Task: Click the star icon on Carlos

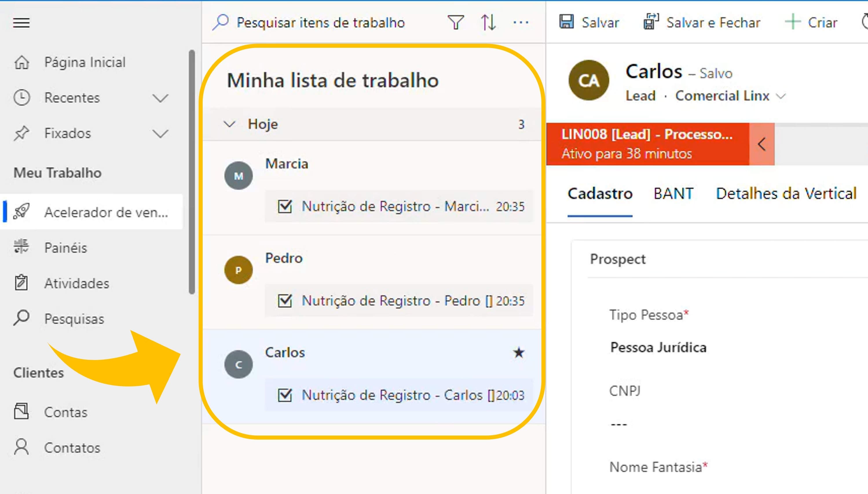Action: 519,353
